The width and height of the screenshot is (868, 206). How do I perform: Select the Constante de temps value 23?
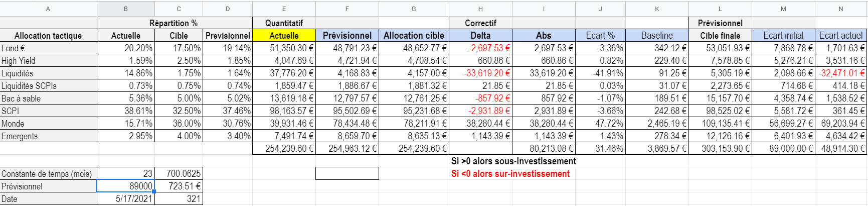tap(126, 173)
